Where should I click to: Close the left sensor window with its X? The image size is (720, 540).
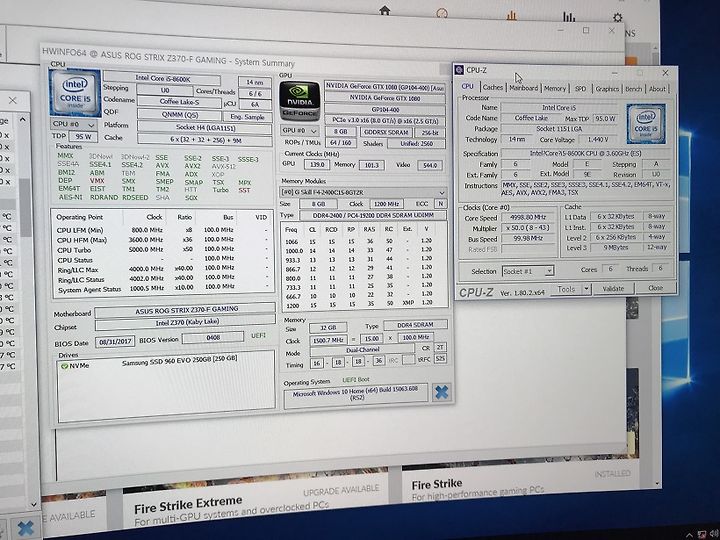point(12,100)
